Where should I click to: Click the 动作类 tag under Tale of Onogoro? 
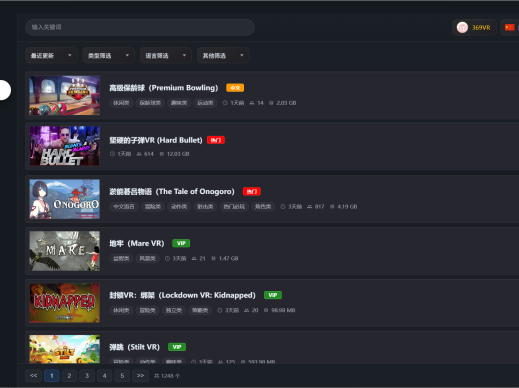179,207
